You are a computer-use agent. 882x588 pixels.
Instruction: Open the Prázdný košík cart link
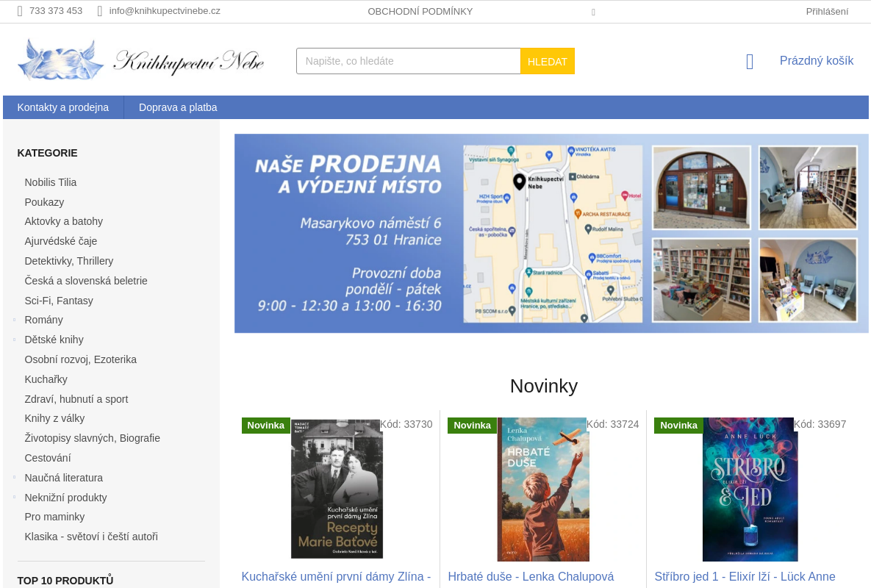pyautogui.click(x=817, y=61)
